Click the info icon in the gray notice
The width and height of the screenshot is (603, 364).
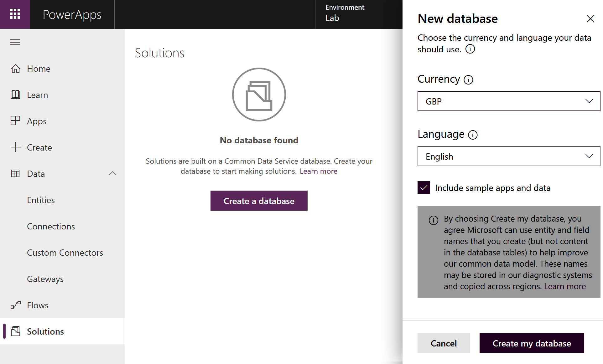click(x=434, y=220)
